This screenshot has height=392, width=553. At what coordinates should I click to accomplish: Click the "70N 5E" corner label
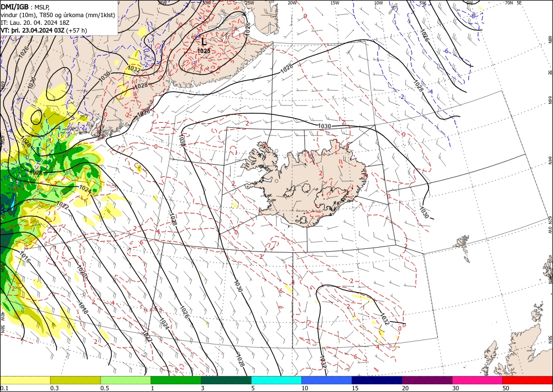point(513,3)
